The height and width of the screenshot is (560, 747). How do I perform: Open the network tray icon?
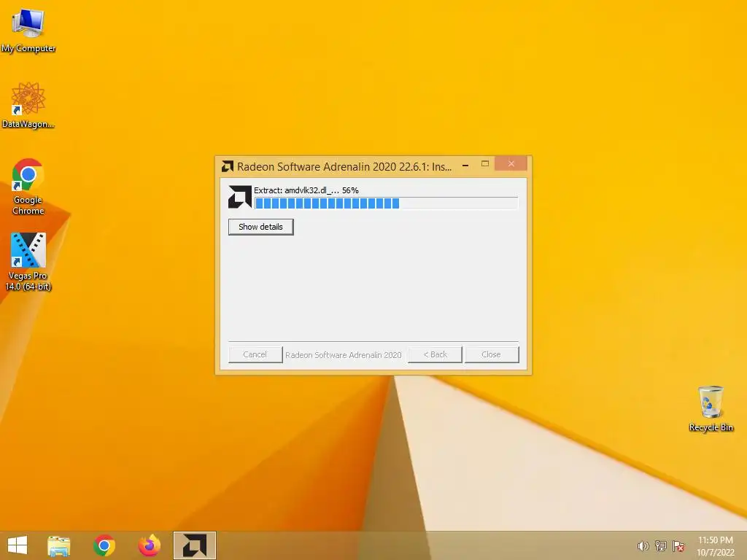click(661, 546)
